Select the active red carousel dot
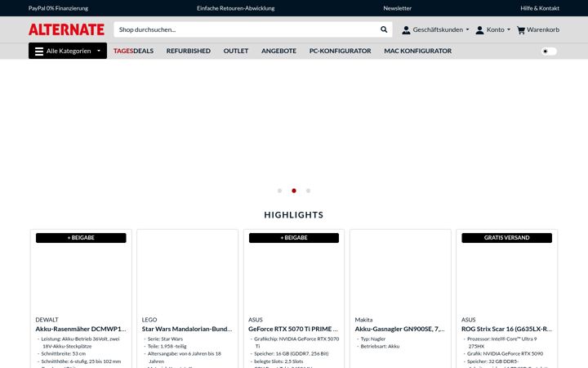 tap(294, 191)
